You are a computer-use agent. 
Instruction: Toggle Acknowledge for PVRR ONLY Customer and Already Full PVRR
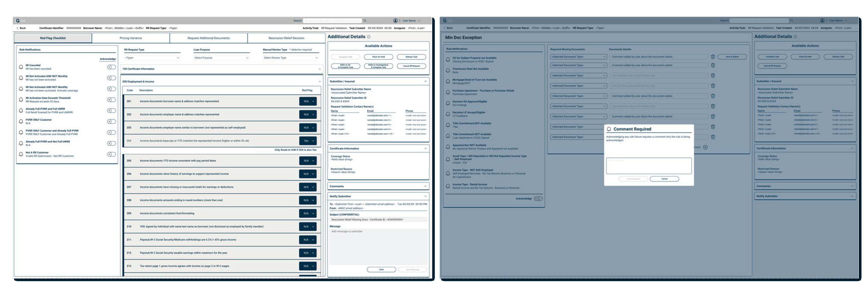(x=111, y=132)
